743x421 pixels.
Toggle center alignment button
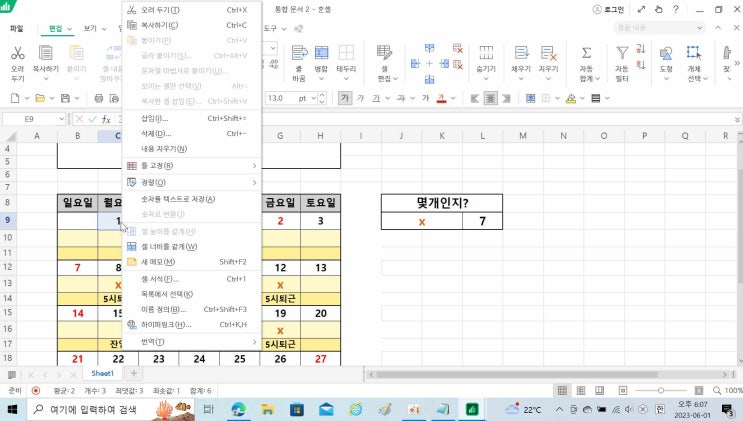(x=490, y=98)
